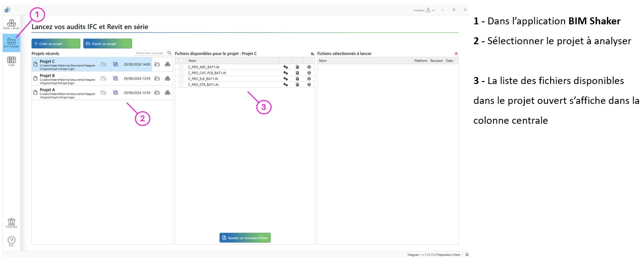Select the BIM Shaker sidebar icon
Screen dimensions: 644x257
point(11,42)
